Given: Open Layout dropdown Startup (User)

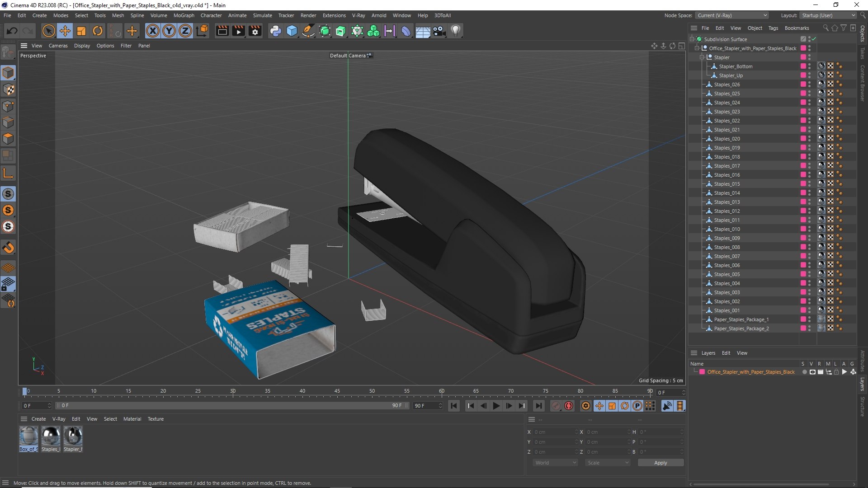Looking at the screenshot, I should [828, 15].
